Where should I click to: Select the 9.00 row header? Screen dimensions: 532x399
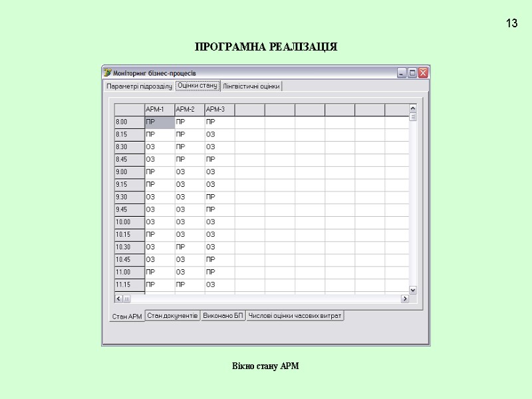pyautogui.click(x=130, y=172)
